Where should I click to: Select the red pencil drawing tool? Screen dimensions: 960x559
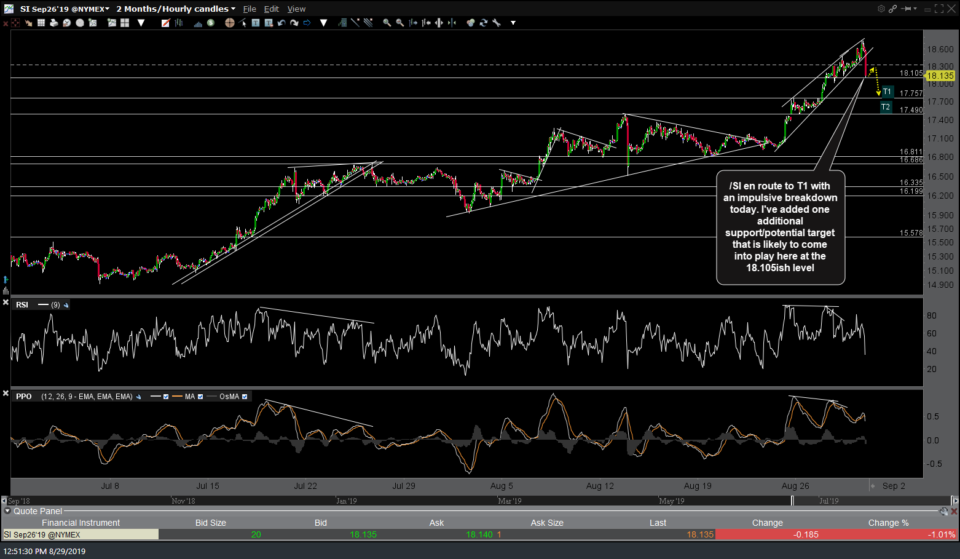pyautogui.click(x=165, y=23)
